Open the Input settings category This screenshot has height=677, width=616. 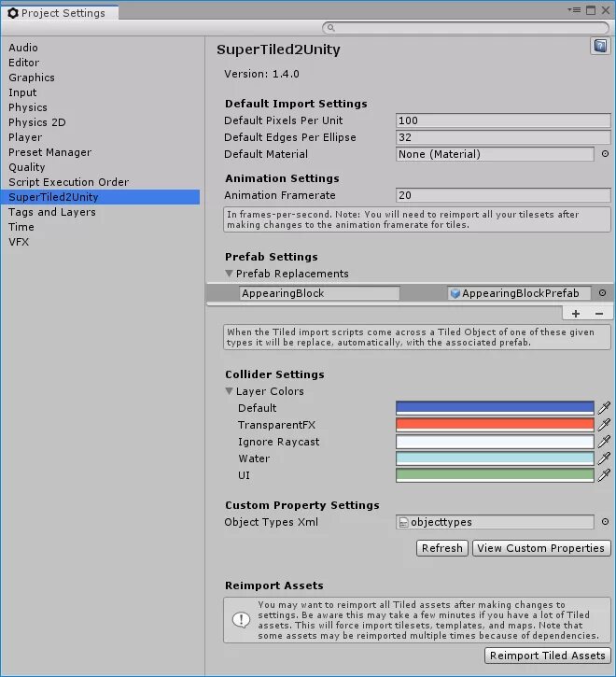[x=22, y=92]
